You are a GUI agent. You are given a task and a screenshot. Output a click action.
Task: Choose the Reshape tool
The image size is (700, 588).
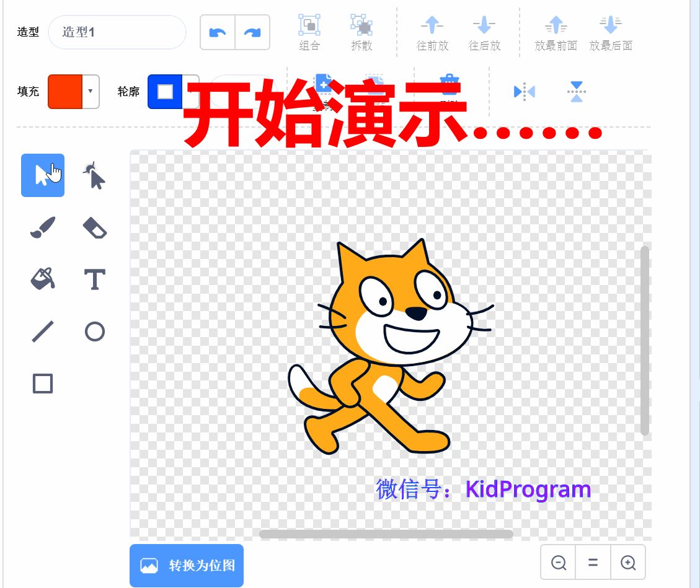tap(94, 175)
